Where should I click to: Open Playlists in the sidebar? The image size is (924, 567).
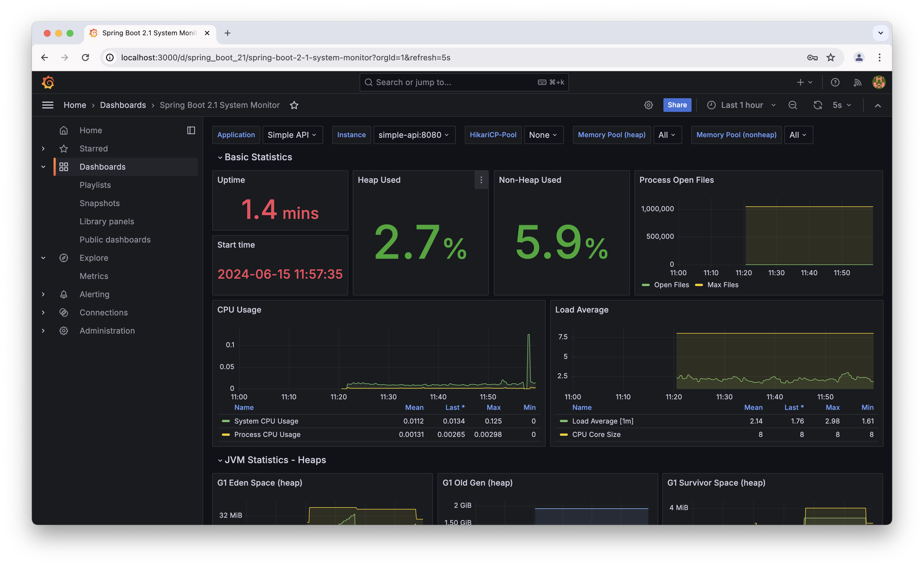tap(95, 185)
